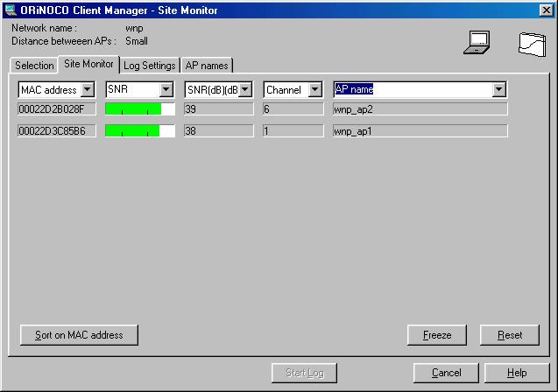Expand the SNR column dropdown

pos(166,89)
